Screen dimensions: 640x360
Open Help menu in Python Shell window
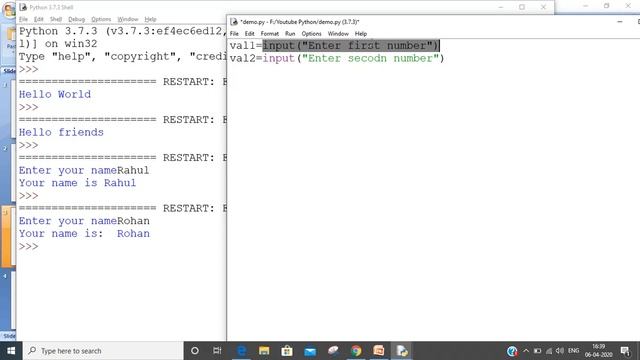click(x=150, y=19)
